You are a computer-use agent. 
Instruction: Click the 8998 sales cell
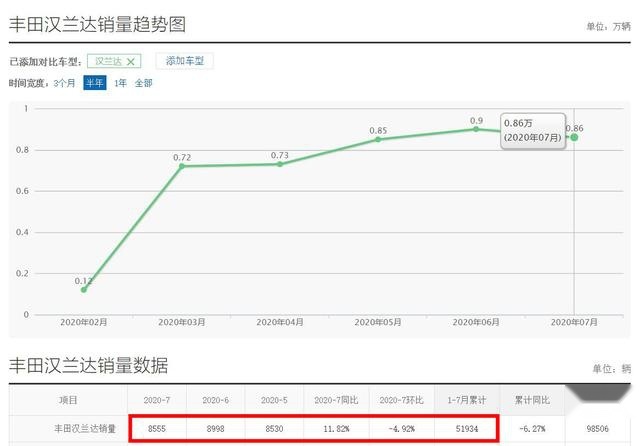click(x=216, y=429)
